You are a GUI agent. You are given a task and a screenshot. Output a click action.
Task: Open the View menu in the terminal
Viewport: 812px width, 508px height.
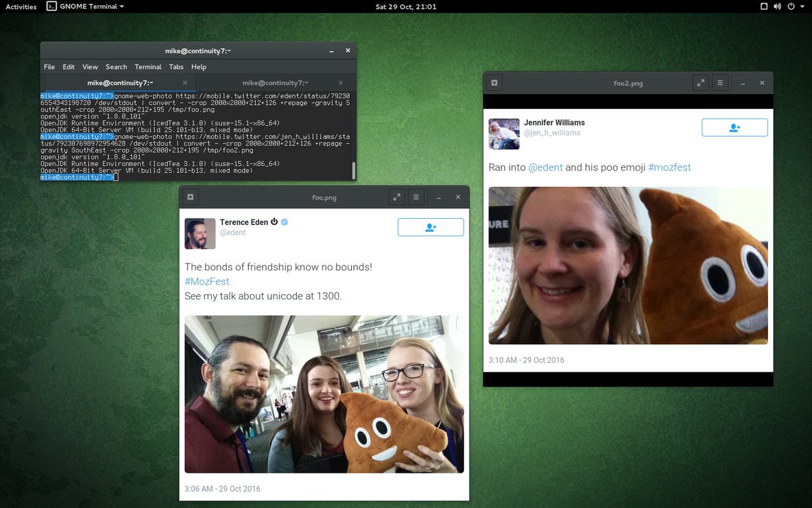point(90,67)
